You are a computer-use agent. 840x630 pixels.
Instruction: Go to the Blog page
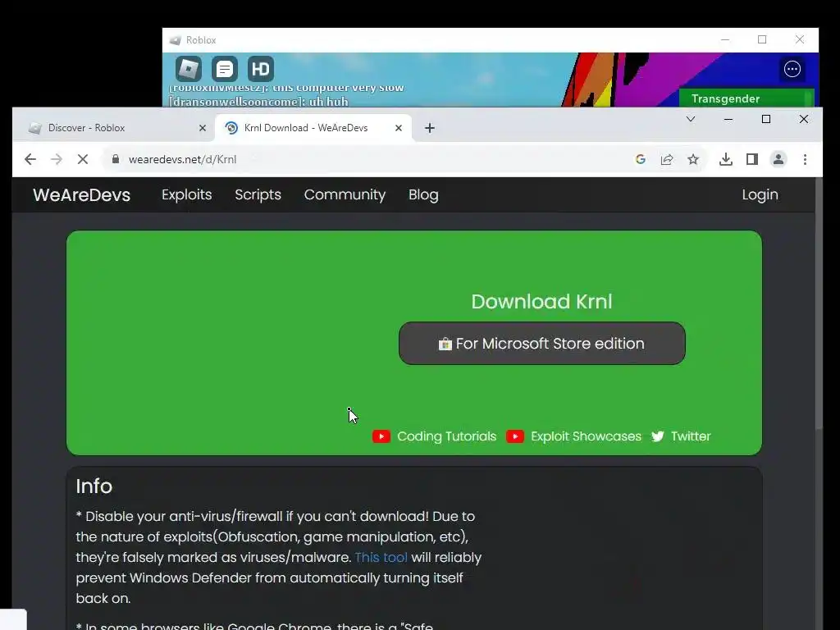click(x=423, y=194)
